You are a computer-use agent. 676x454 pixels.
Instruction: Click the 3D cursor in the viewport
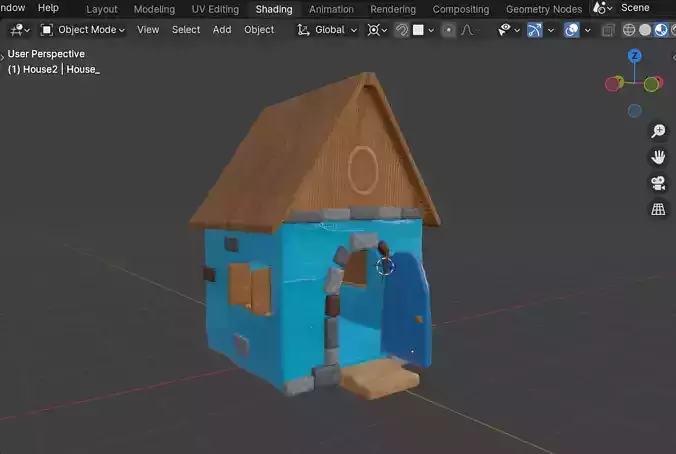pyautogui.click(x=385, y=266)
